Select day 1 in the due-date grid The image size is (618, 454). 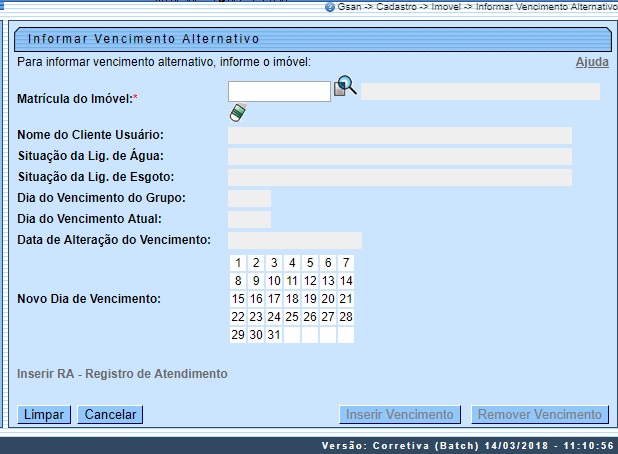[238, 263]
